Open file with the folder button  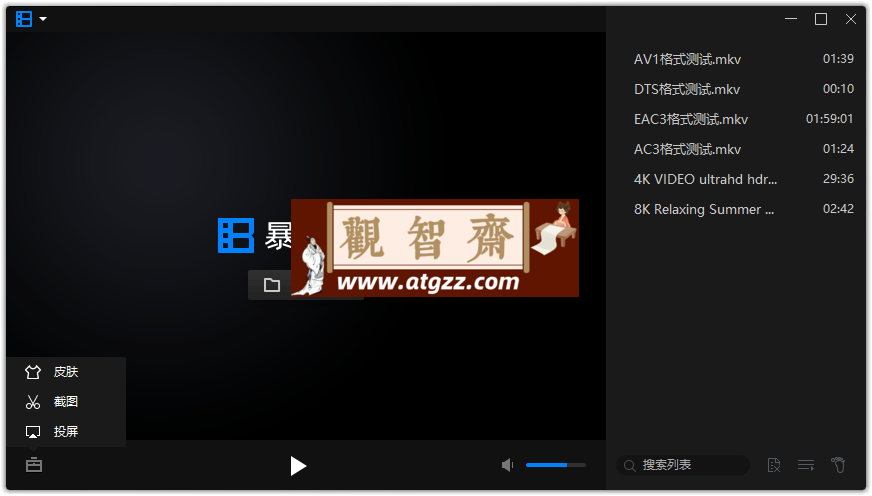[x=272, y=285]
